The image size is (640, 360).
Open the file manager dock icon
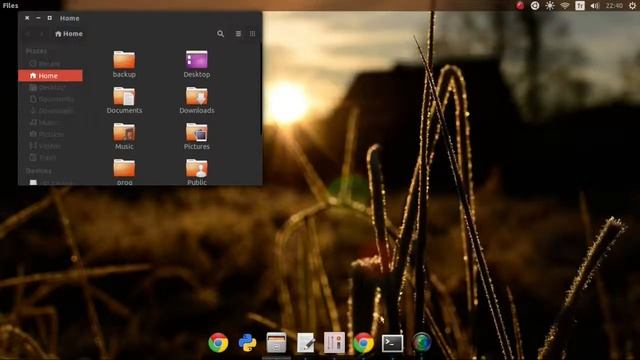tap(276, 342)
